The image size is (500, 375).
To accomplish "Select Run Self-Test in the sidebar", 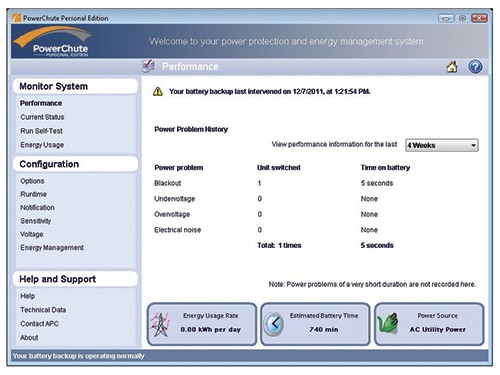I will point(41,131).
